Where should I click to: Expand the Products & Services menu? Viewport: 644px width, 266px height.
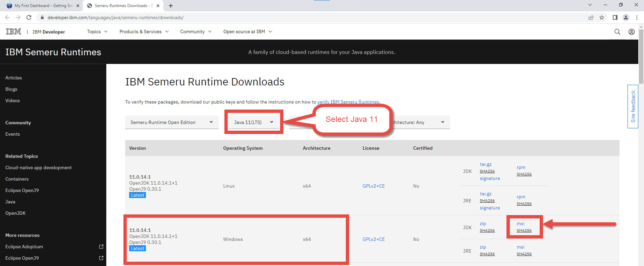[x=144, y=31]
